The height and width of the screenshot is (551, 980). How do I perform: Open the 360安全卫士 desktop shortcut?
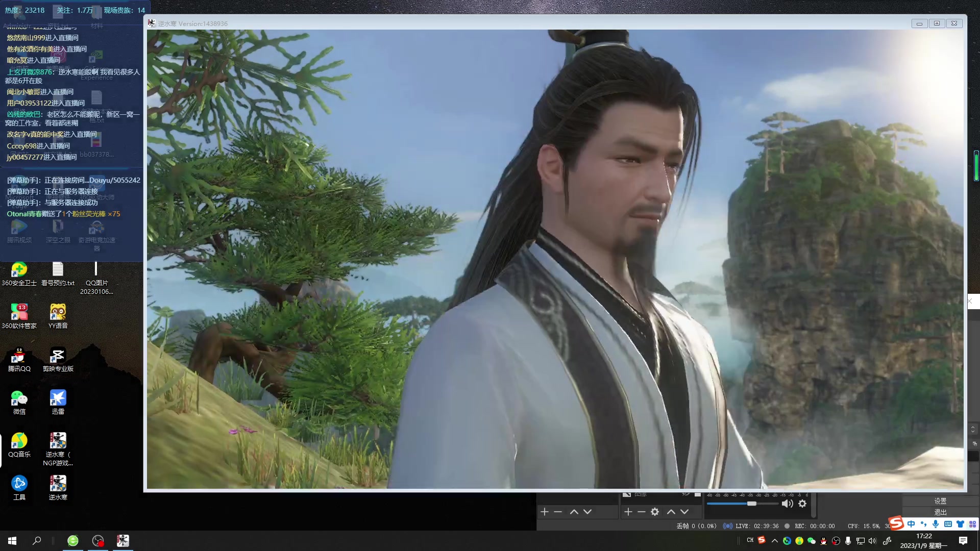pyautogui.click(x=19, y=274)
